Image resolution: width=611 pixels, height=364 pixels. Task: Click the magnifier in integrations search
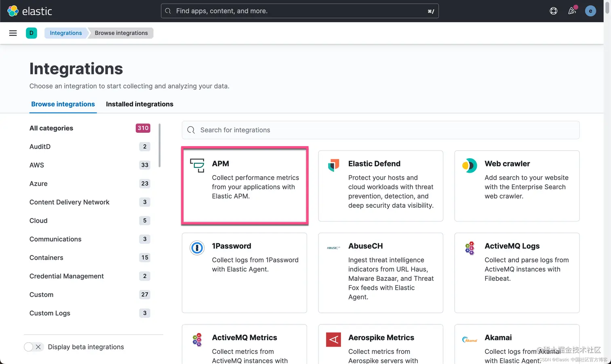tap(191, 130)
